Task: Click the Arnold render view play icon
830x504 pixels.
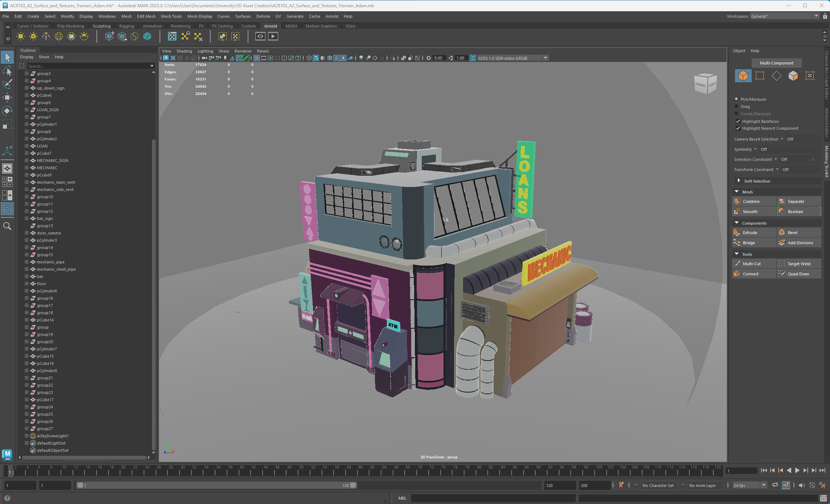Action: pyautogui.click(x=273, y=36)
